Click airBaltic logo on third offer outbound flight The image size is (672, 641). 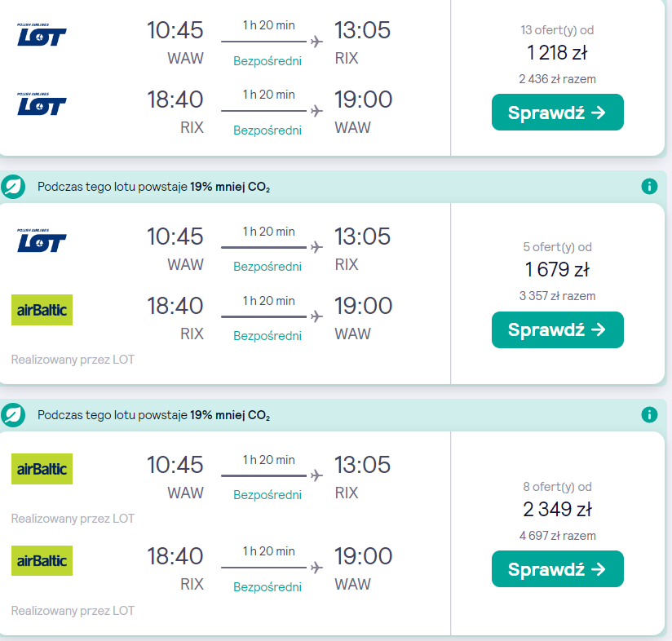(42, 469)
